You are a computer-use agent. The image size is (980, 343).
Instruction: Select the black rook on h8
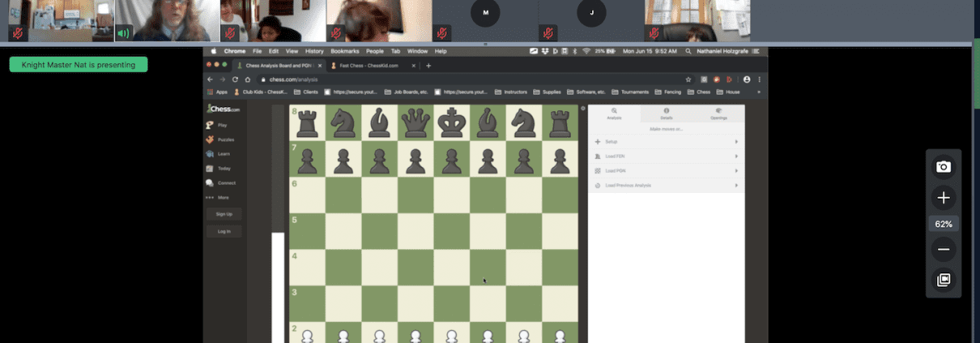tap(560, 123)
